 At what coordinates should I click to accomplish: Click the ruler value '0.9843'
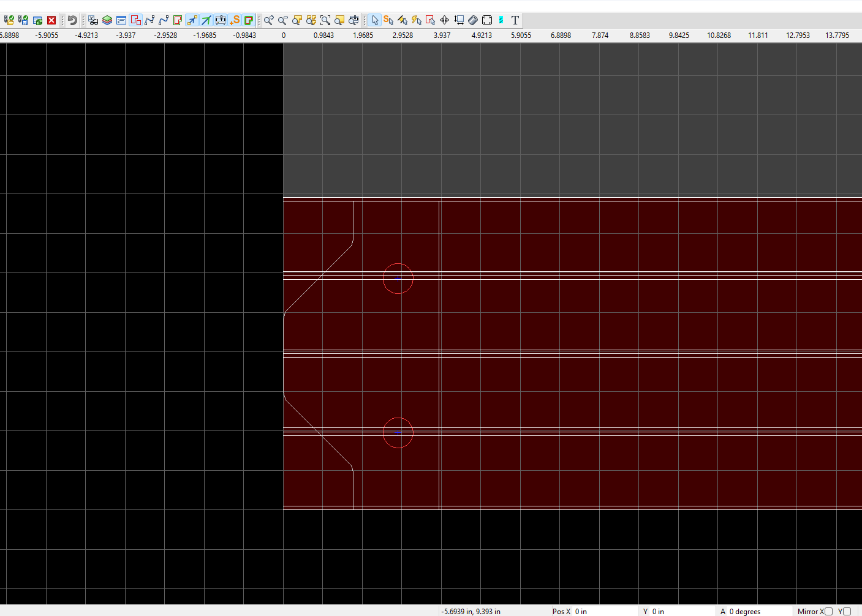323,36
